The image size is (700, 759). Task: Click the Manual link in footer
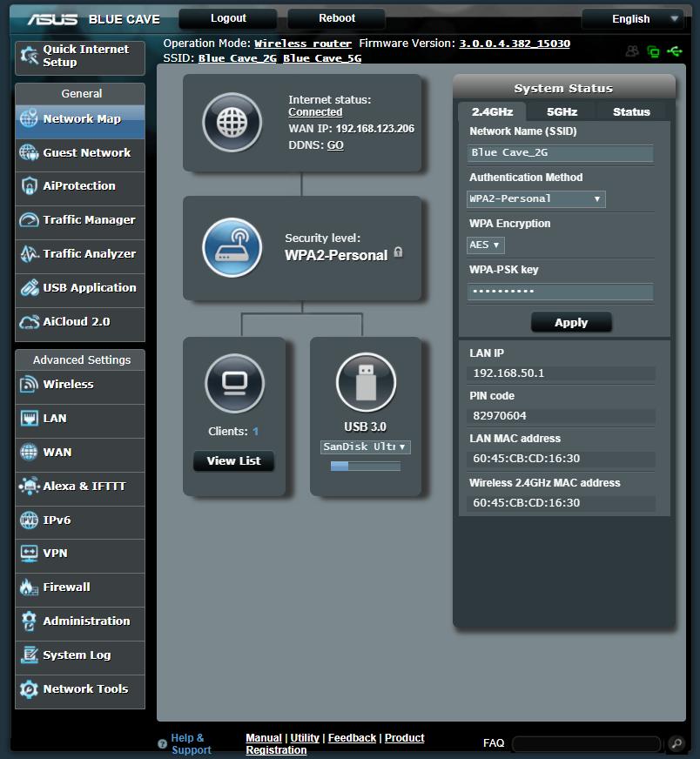point(263,738)
